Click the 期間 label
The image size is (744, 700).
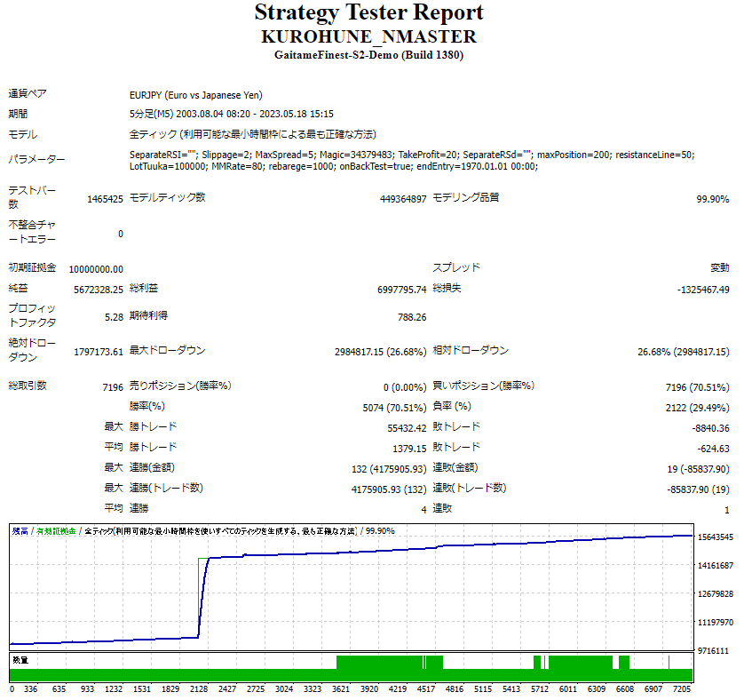(x=18, y=114)
